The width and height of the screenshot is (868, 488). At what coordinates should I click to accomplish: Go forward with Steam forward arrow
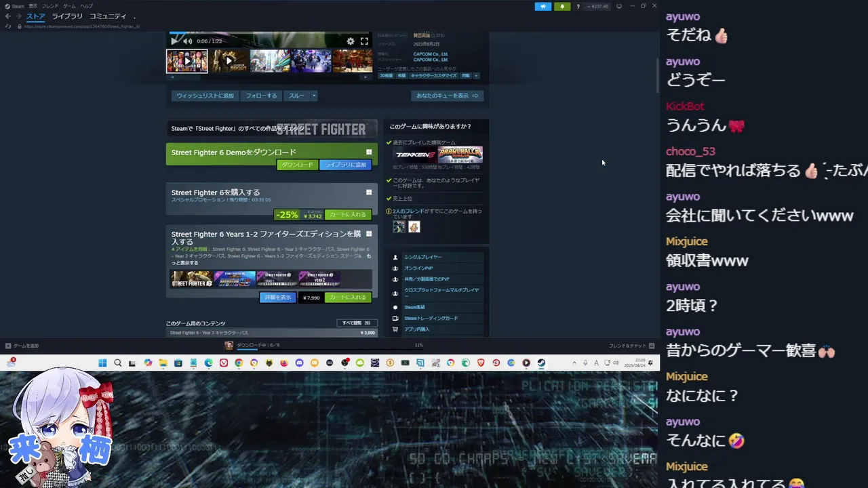[18, 16]
